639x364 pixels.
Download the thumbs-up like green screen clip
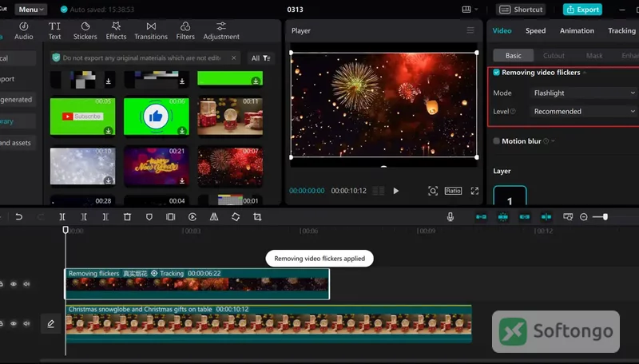click(182, 131)
